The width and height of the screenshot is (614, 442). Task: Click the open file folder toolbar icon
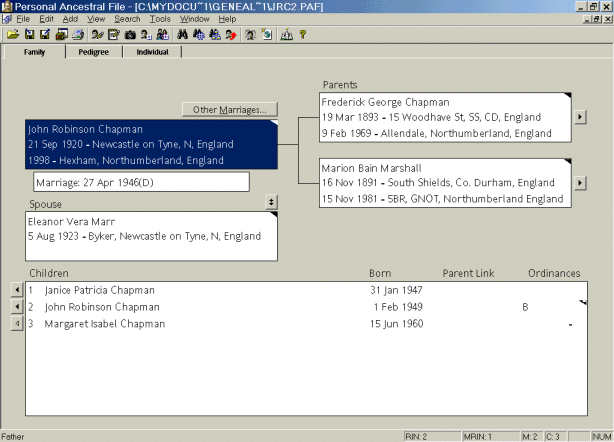13,34
